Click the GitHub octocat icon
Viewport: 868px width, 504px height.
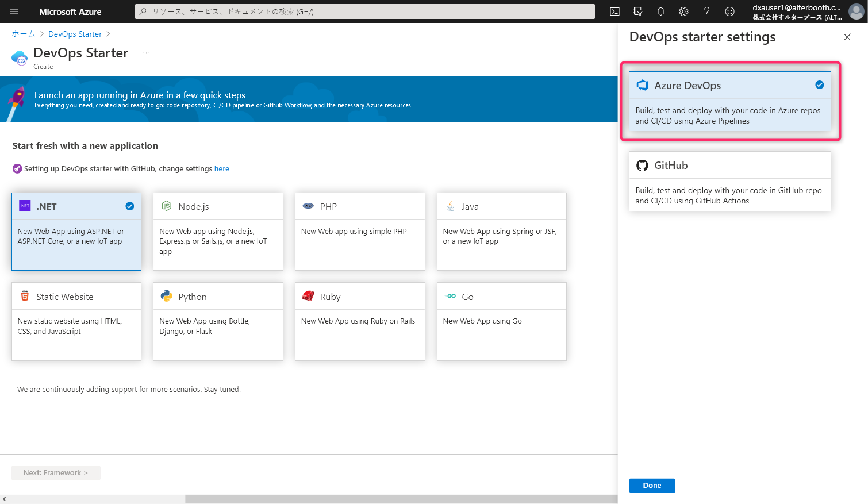(642, 165)
